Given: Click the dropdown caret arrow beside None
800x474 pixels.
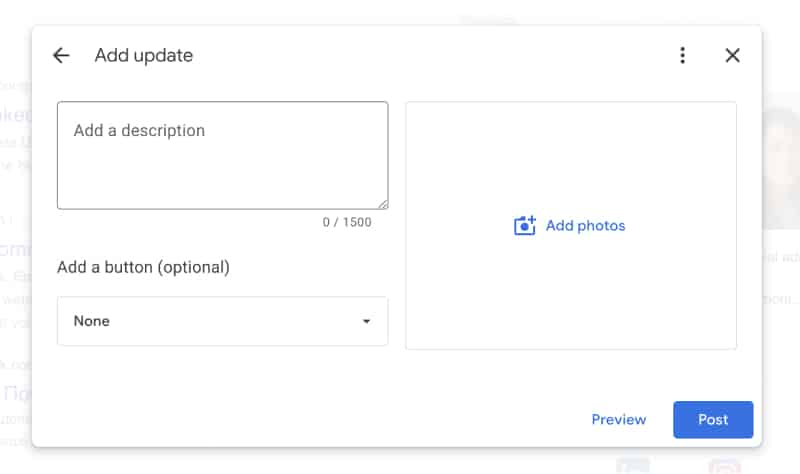Looking at the screenshot, I should pyautogui.click(x=366, y=321).
